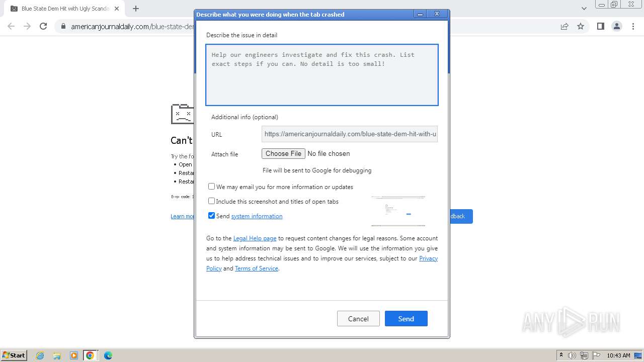
Task: Click the Send feedback button behind dialog
Action: [461, 216]
